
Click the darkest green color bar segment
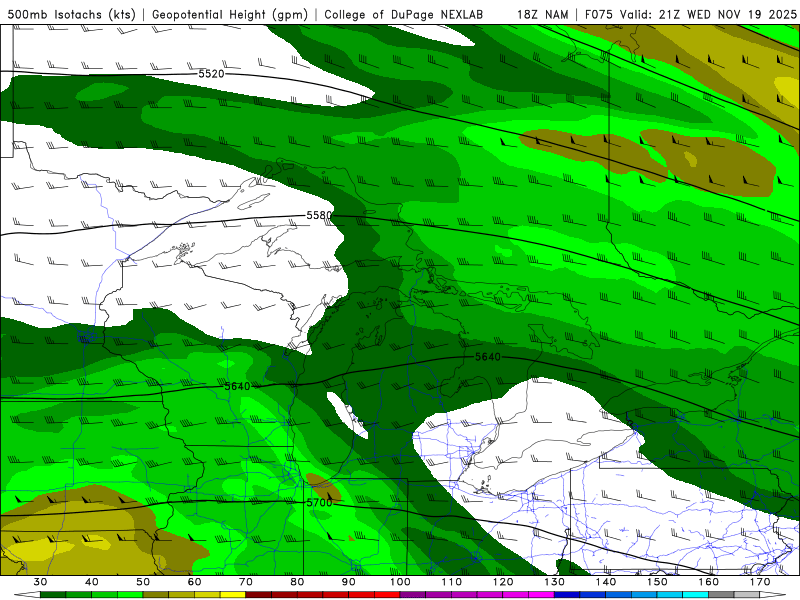pyautogui.click(x=53, y=595)
